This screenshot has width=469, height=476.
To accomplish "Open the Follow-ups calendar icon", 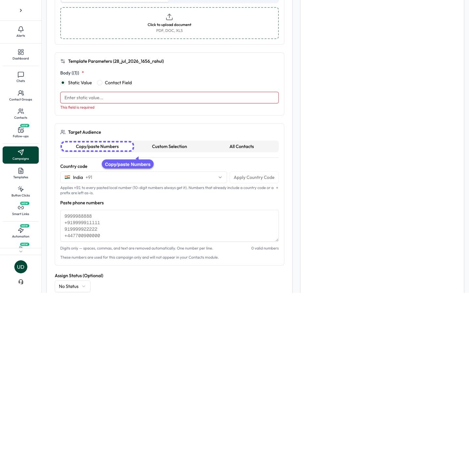I will [21, 130].
